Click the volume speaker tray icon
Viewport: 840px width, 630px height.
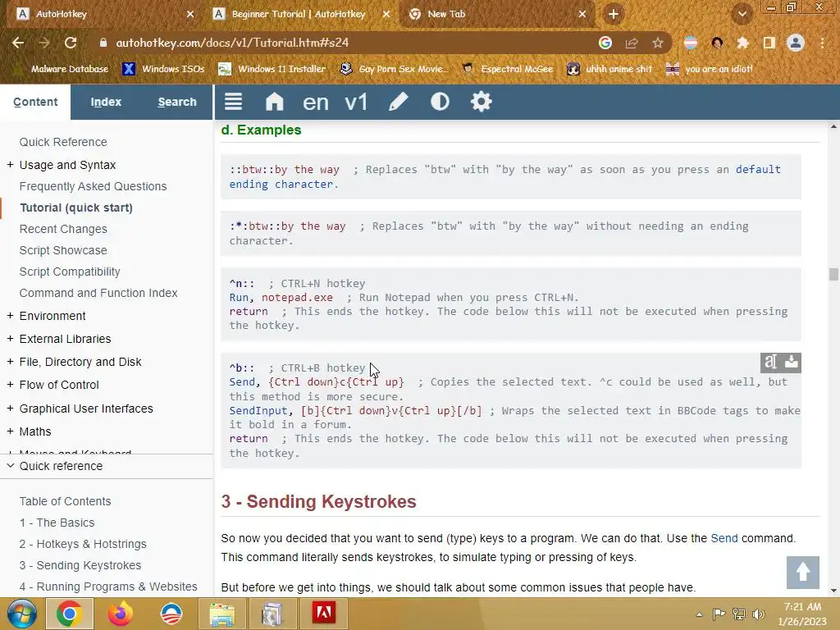click(x=758, y=614)
